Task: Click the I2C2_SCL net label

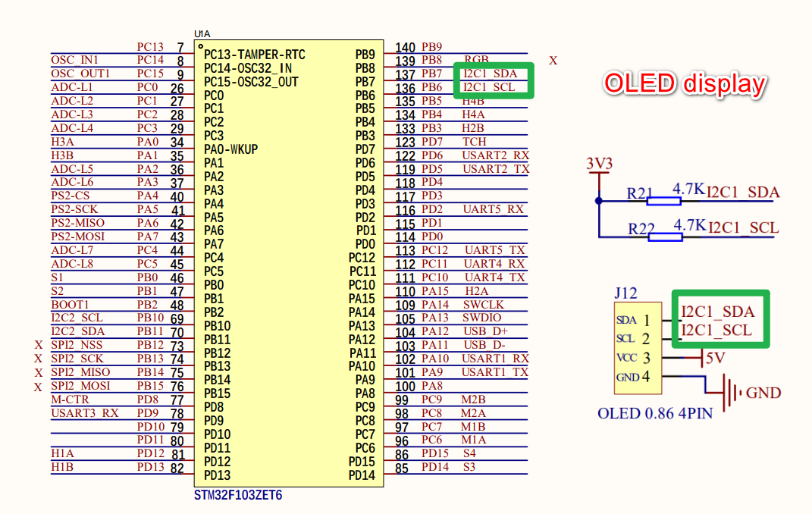Action: coord(77,318)
